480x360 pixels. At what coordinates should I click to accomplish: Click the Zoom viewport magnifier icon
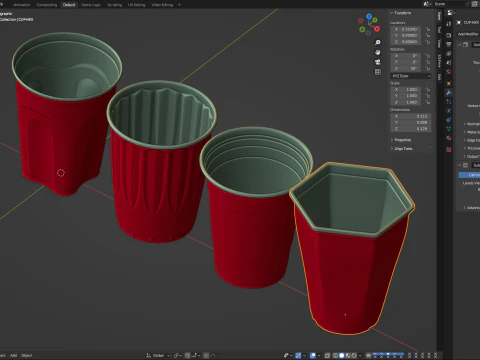[378, 43]
